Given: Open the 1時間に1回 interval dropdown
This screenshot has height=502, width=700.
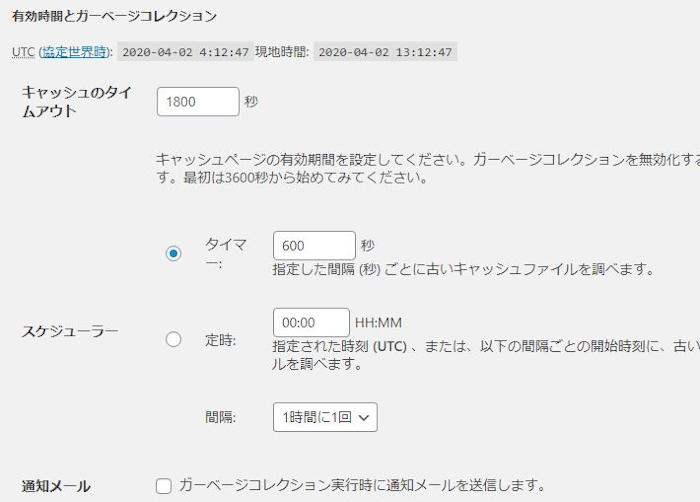Looking at the screenshot, I should (325, 417).
